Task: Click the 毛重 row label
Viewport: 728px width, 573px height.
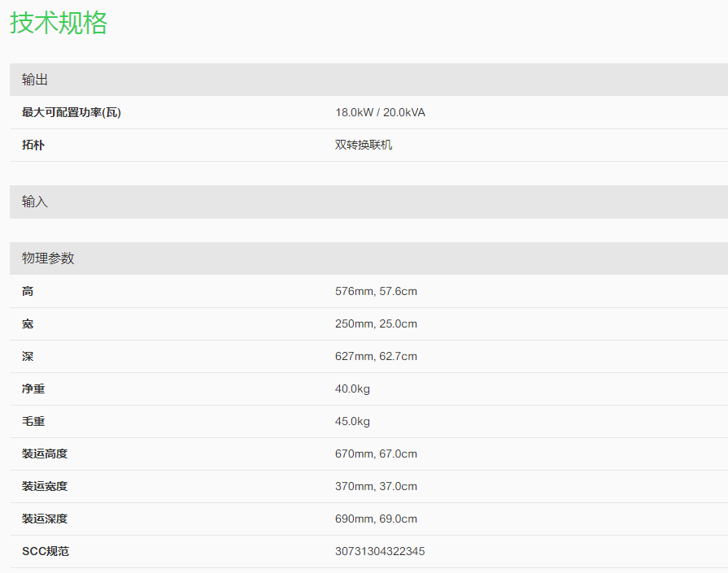Action: 33,421
